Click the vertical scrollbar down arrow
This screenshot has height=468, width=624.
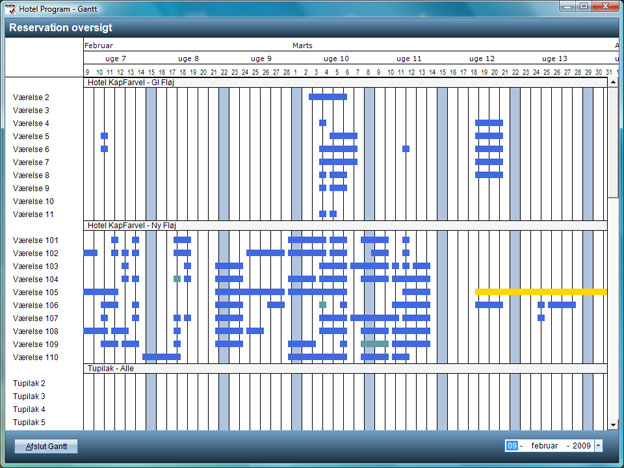tap(613, 424)
